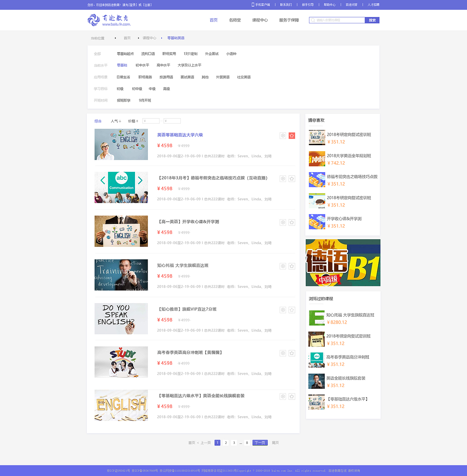Viewport: 467px width, 476px height.
Task: Play preview for 英语零基础直达大学六级
Action: coord(283,136)
